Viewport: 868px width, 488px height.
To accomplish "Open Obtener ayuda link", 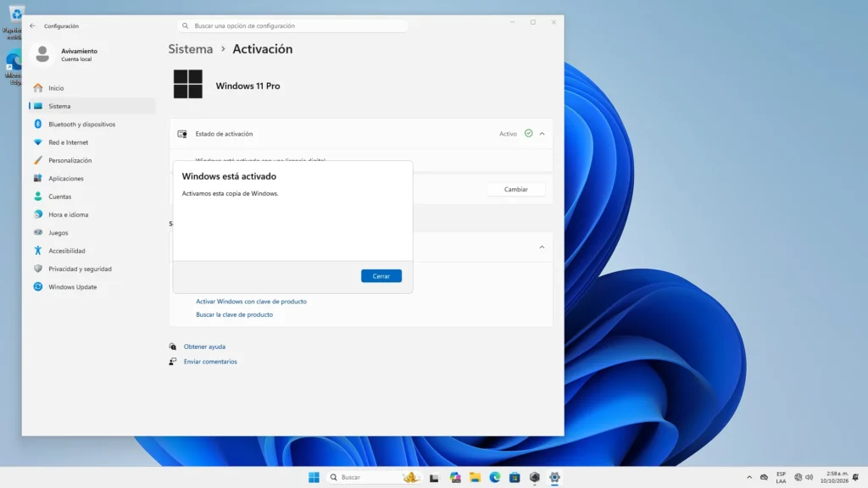I will [204, 347].
